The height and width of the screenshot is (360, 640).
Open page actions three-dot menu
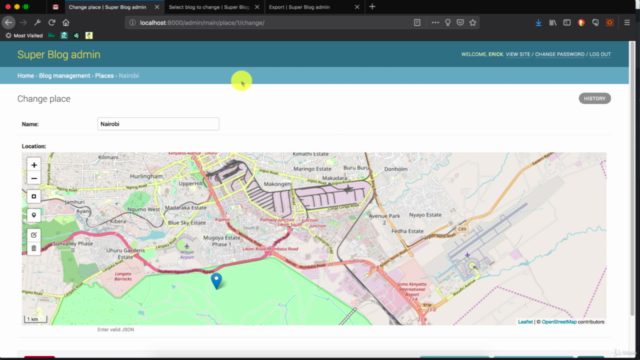pyautogui.click(x=435, y=22)
